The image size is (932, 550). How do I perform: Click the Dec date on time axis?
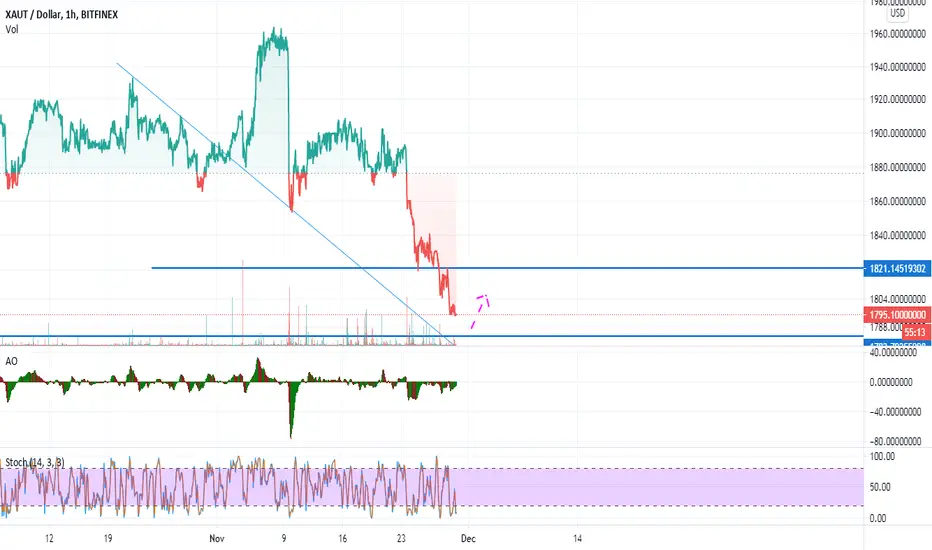point(468,539)
